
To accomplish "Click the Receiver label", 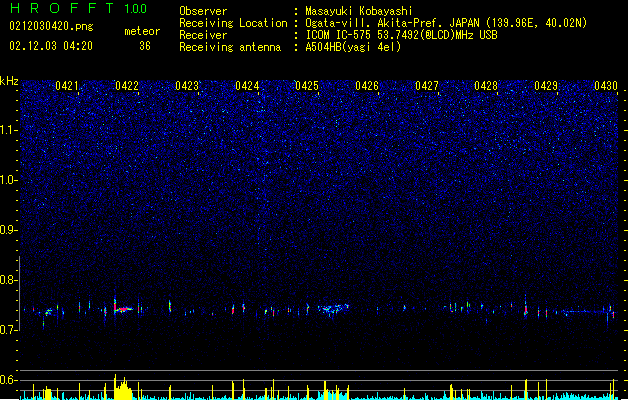I will 203,35.
